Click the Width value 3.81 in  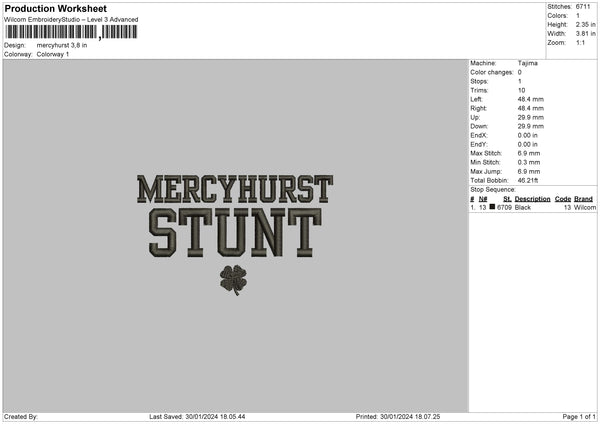pyautogui.click(x=586, y=34)
